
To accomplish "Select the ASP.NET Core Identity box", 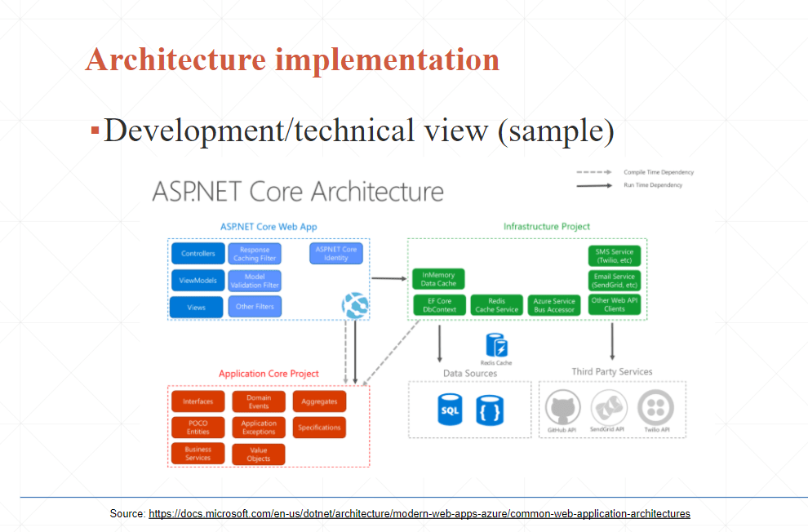I will (x=336, y=254).
